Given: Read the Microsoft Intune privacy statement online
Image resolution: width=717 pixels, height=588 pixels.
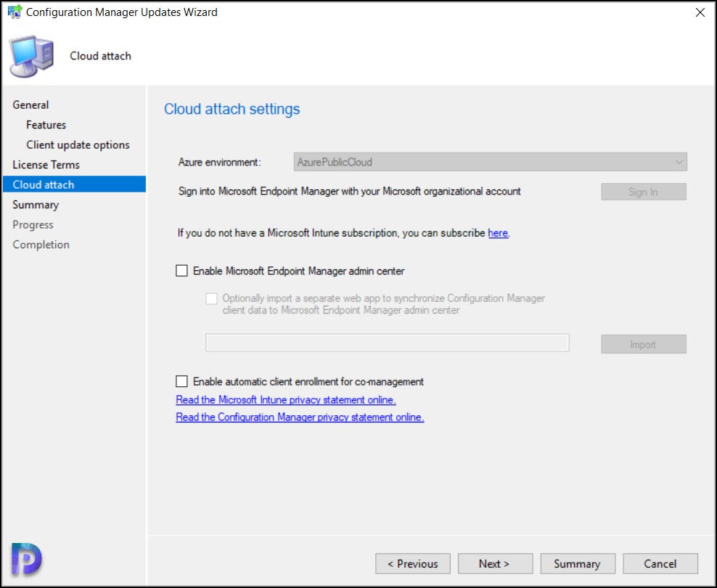Looking at the screenshot, I should click(286, 399).
